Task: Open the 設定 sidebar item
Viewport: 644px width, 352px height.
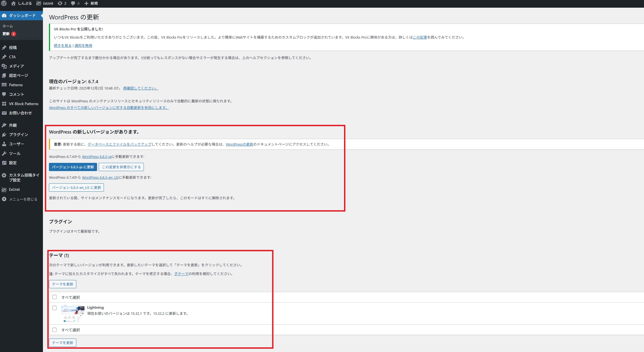Action: point(13,163)
